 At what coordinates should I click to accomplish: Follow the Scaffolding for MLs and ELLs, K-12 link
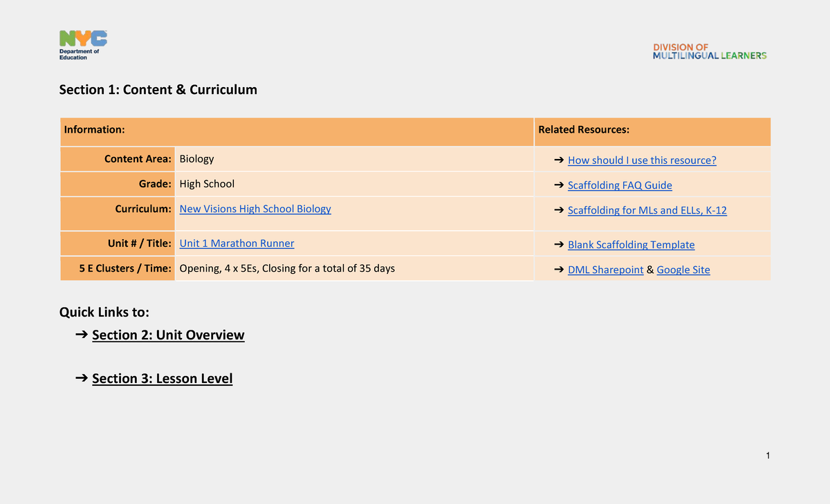pyautogui.click(x=647, y=210)
